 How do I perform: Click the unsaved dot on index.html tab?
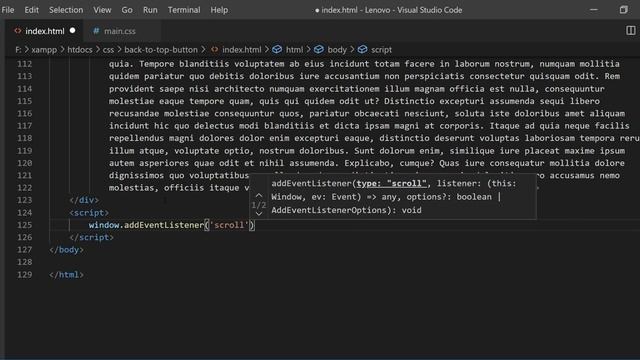coord(73,31)
